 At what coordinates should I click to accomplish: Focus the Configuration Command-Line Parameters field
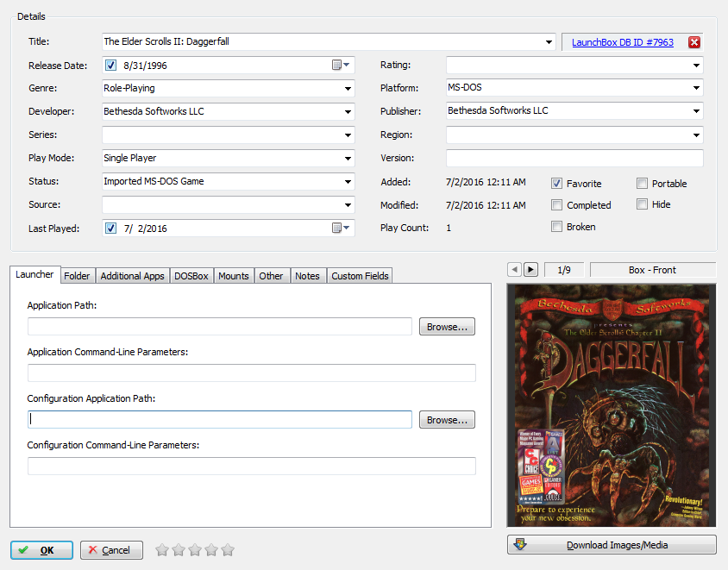pyautogui.click(x=252, y=466)
